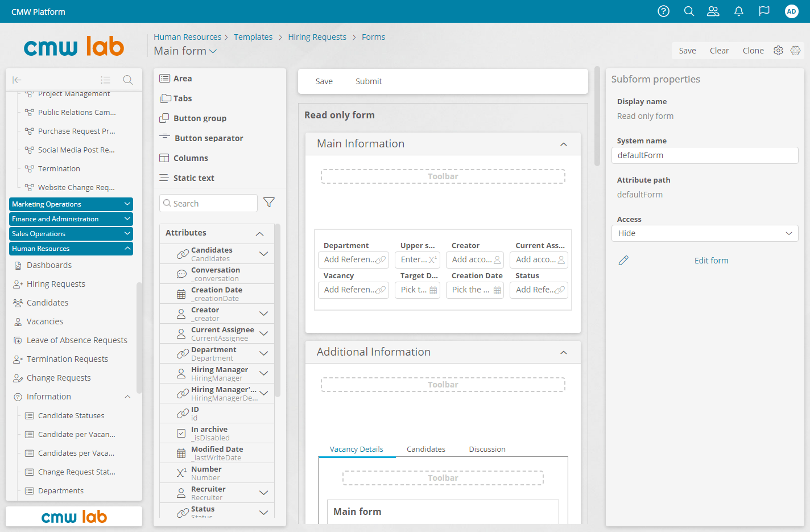Image resolution: width=810 pixels, height=532 pixels.
Task: Switch to the Candidates tab
Action: click(x=425, y=449)
